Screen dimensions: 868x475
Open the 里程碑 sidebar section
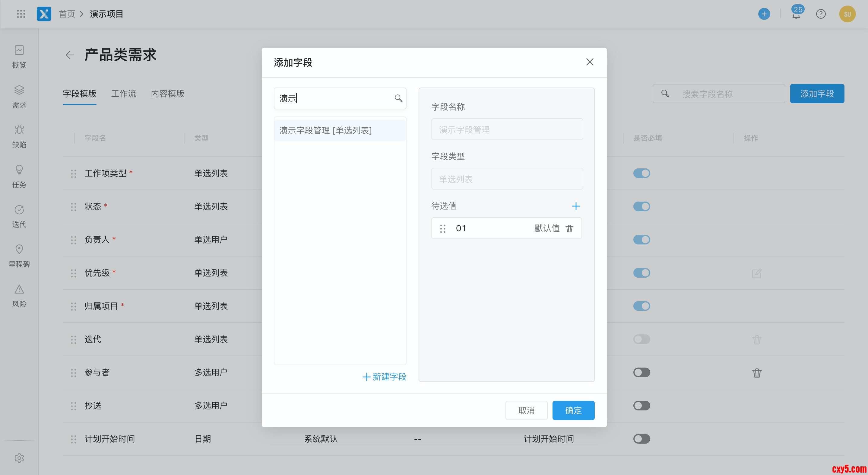point(19,256)
